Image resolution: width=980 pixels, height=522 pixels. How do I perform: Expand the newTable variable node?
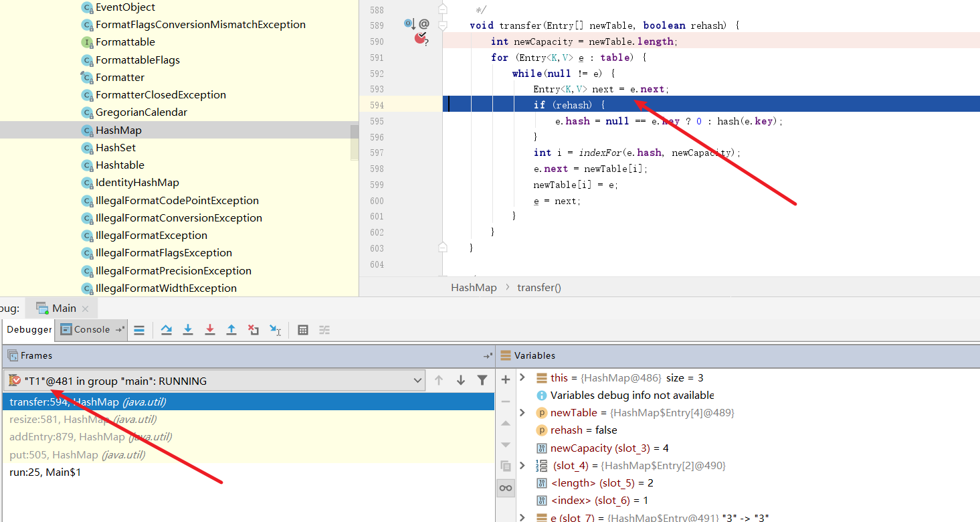click(x=523, y=413)
